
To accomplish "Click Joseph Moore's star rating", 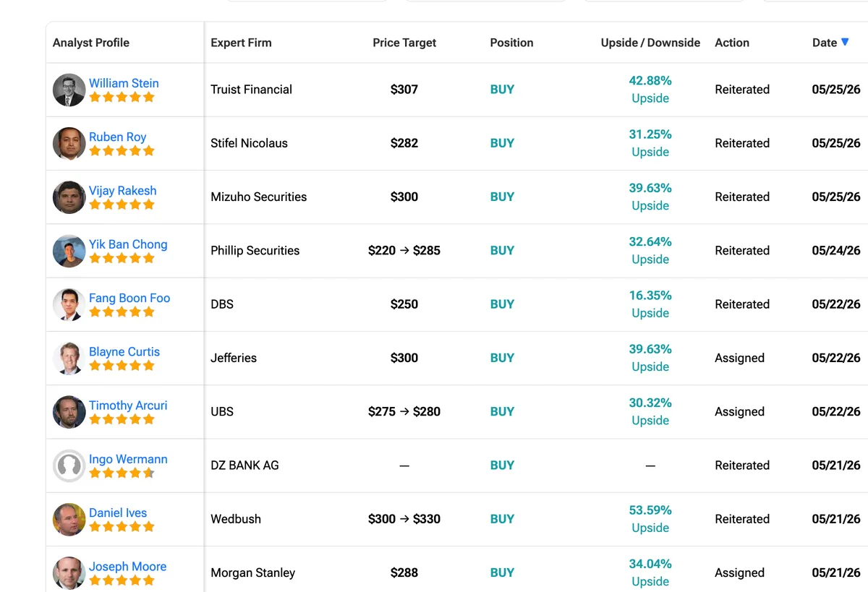I will point(122,580).
